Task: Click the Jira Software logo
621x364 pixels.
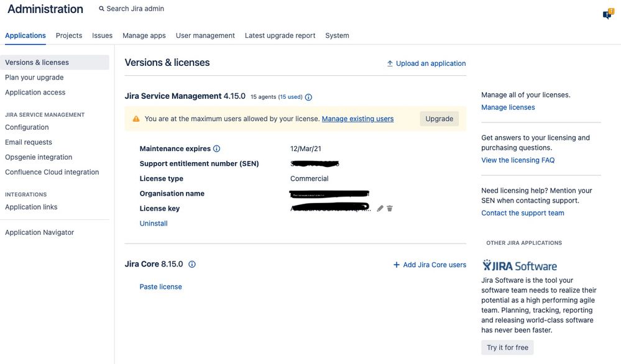Action: [x=520, y=265]
